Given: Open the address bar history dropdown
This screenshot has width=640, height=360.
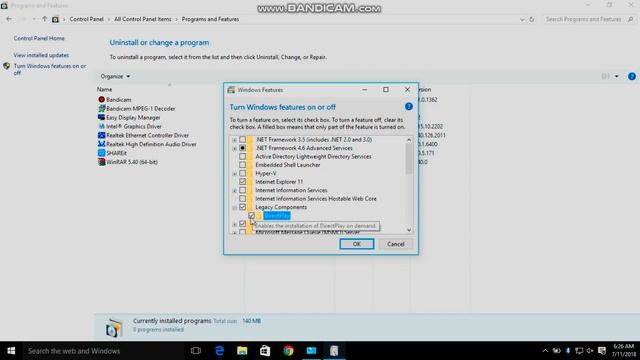Looking at the screenshot, I should [522, 20].
